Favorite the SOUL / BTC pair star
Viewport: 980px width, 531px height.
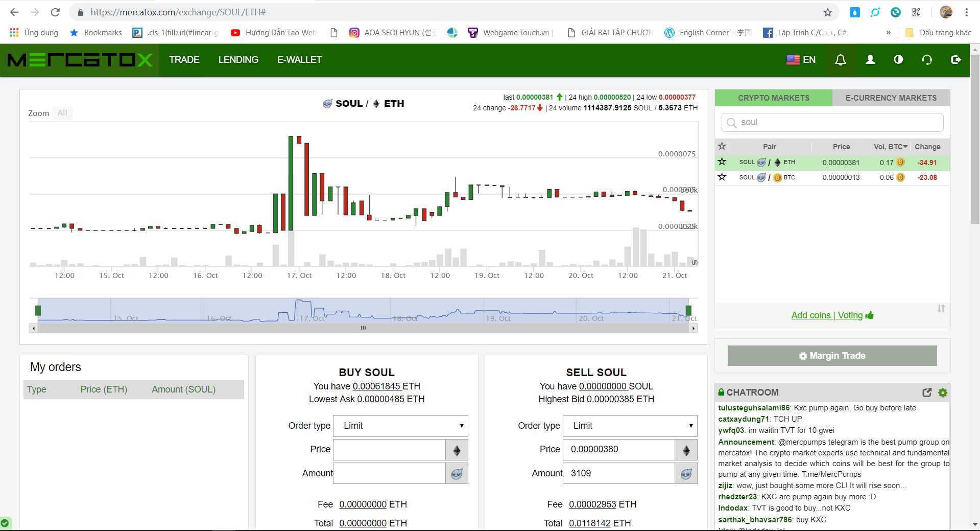[x=722, y=177]
